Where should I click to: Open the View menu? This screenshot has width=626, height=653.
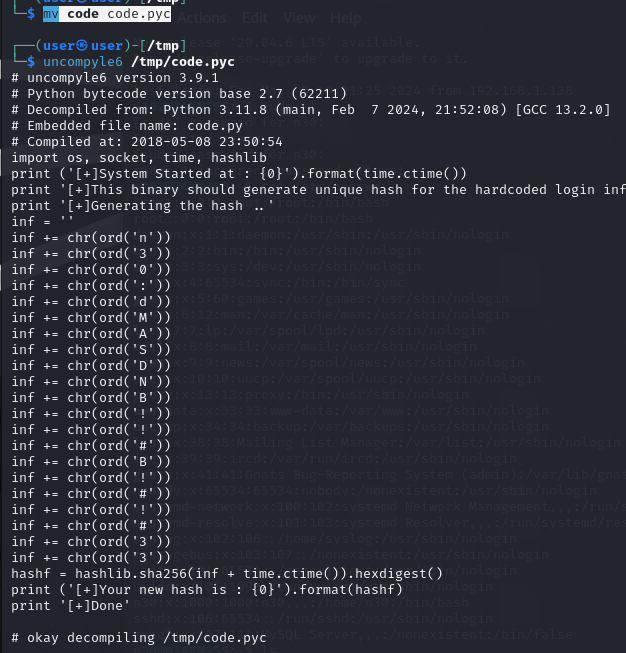[x=299, y=17]
